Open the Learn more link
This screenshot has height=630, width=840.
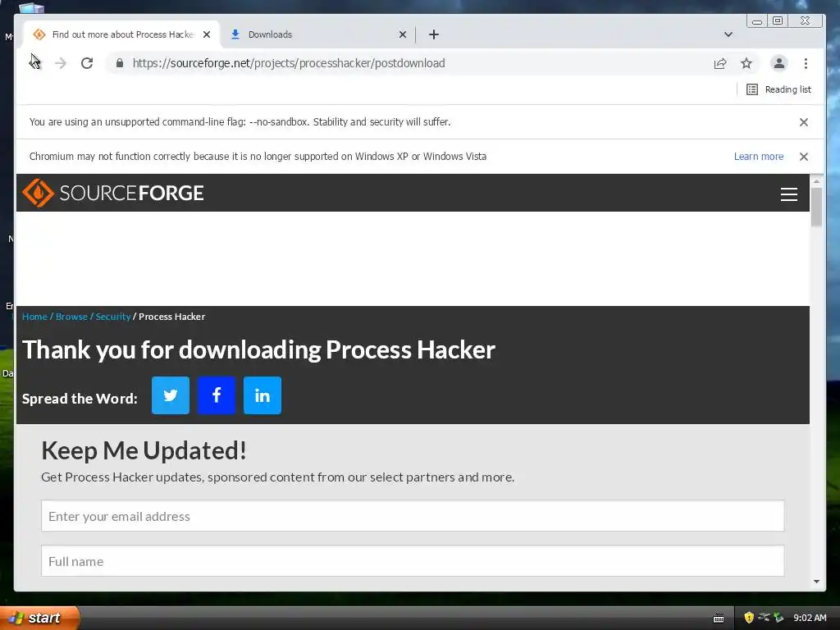[759, 157]
